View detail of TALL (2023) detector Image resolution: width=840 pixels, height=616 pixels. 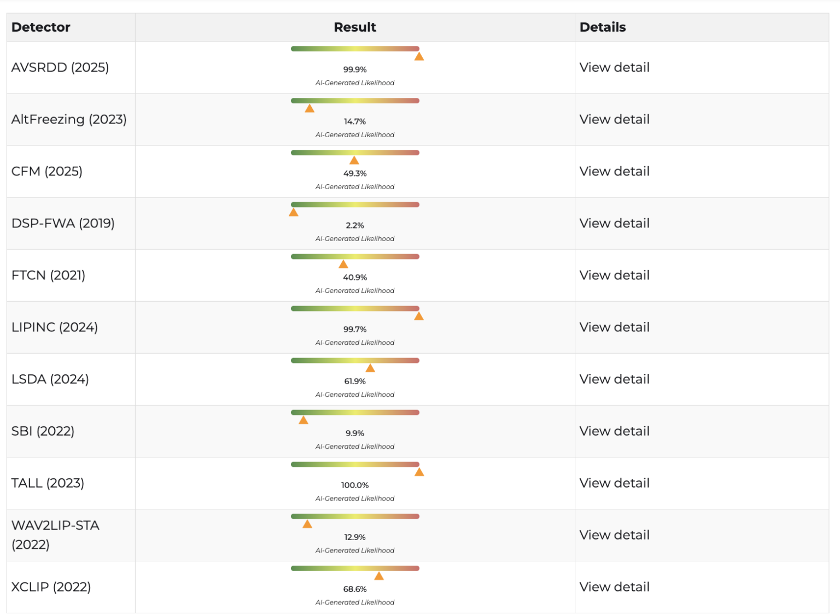click(x=614, y=483)
